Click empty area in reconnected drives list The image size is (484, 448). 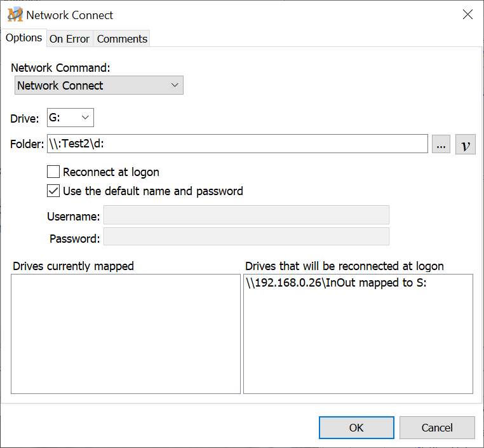[358, 346]
